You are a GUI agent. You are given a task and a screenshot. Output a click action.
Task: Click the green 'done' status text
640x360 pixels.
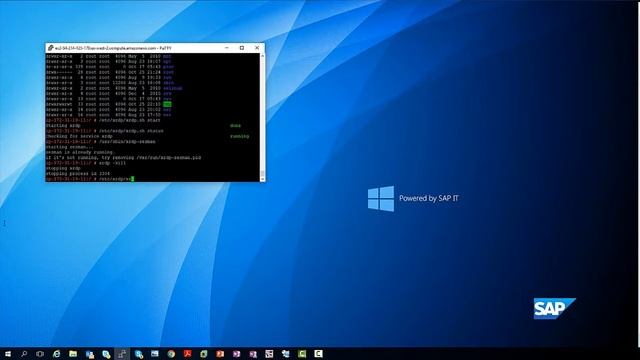[x=236, y=126]
